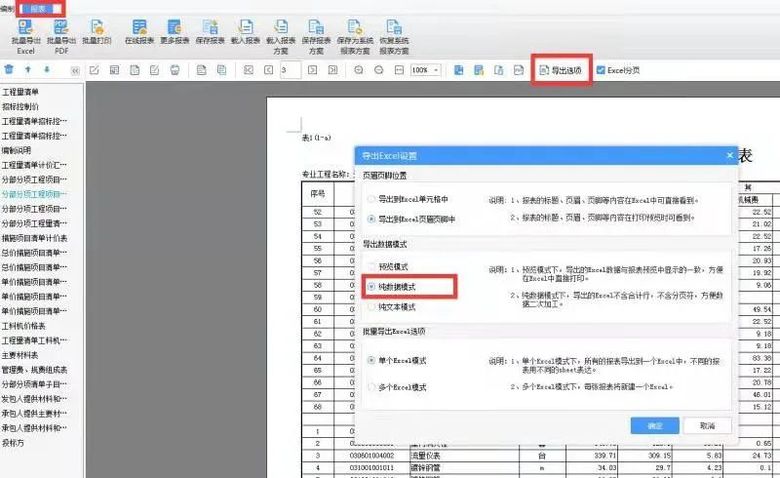Image resolution: width=780 pixels, height=478 pixels.
Task: Switch to the 报表 tab
Action: (39, 7)
